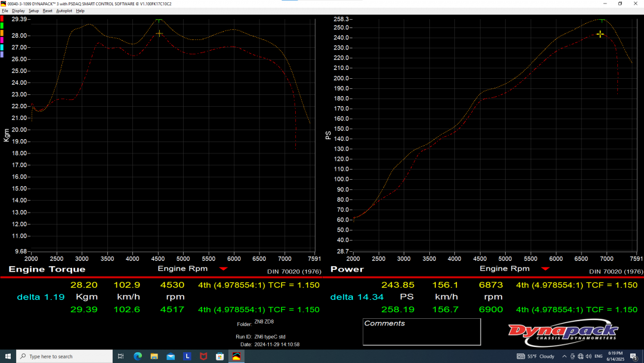The image size is (644, 363).
Task: Open the Help menu
Action: tap(80, 11)
